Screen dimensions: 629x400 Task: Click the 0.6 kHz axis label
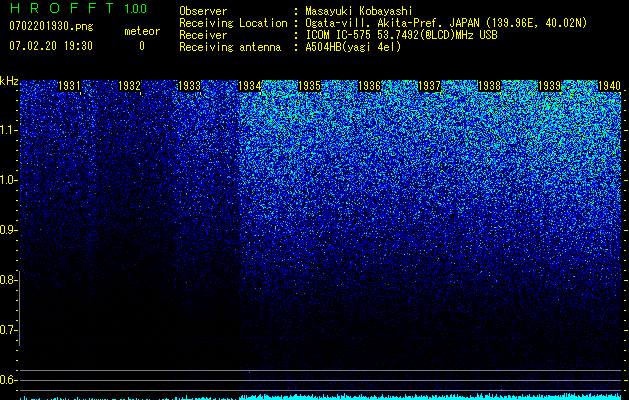coord(6,380)
